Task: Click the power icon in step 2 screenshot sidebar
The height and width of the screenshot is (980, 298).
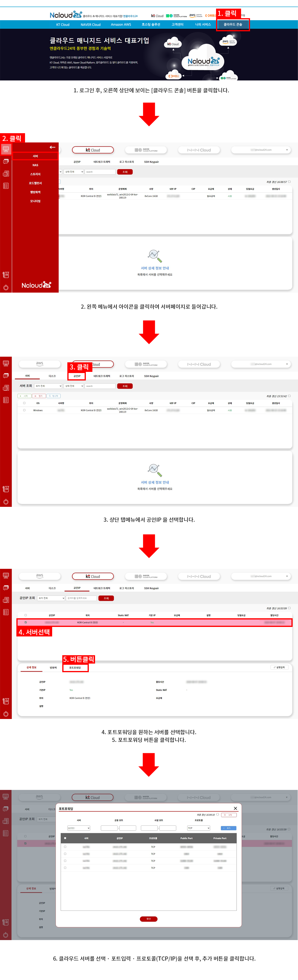Action: (x=6, y=287)
